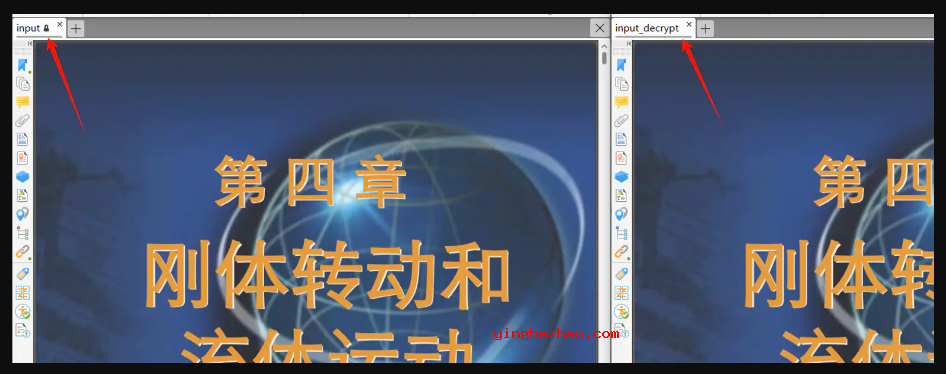The width and height of the screenshot is (946, 374).
Task: Open orange Signatures document panel in input_decrypt pane
Action: pyautogui.click(x=621, y=158)
